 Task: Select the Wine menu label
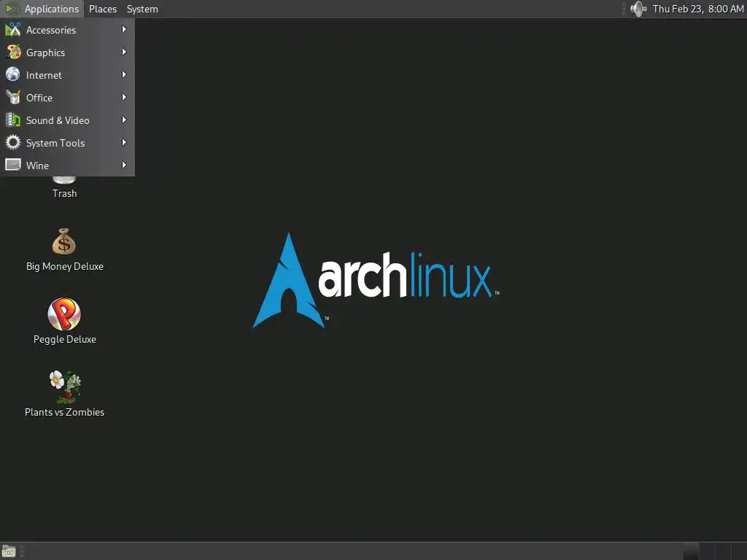click(37, 166)
